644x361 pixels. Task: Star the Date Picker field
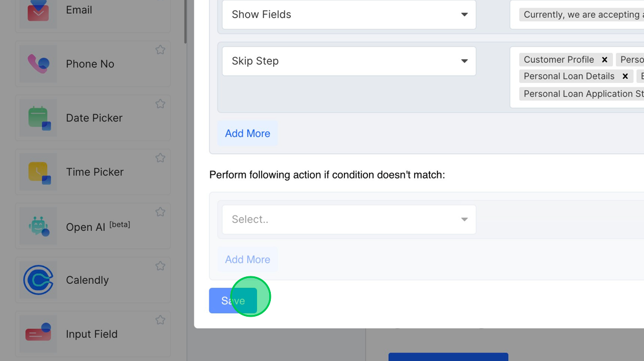coord(160,104)
